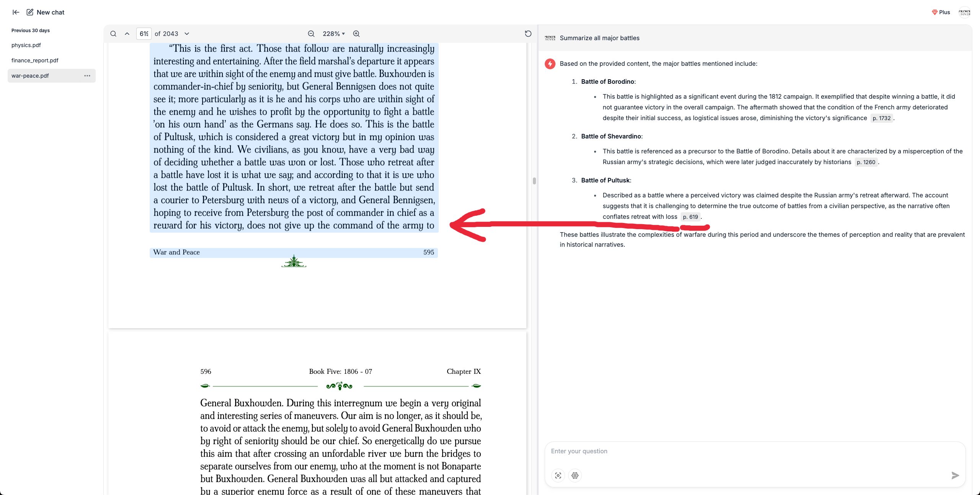Image resolution: width=980 pixels, height=495 pixels.
Task: Click the p. 619 citation for Pultusk
Action: point(691,217)
